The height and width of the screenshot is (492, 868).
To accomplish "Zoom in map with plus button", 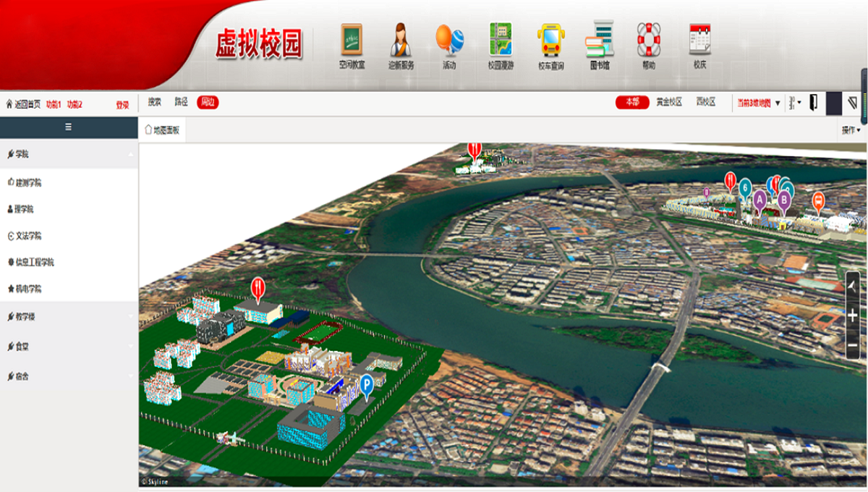I will 853,316.
